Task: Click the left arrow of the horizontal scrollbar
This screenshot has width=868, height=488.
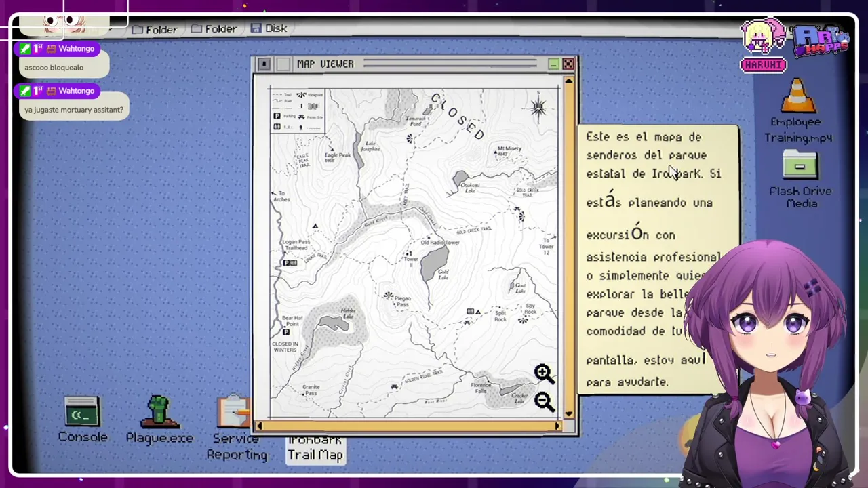Action: pos(259,426)
